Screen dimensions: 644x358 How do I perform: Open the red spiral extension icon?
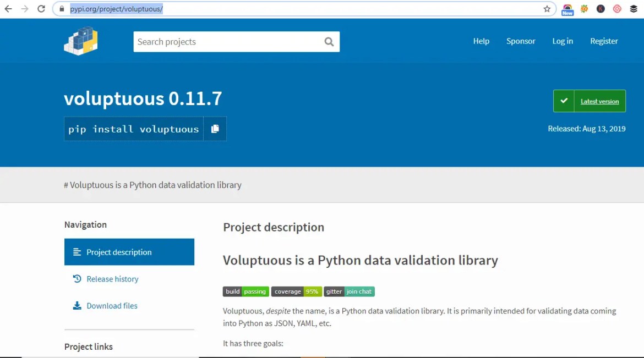coord(617,9)
